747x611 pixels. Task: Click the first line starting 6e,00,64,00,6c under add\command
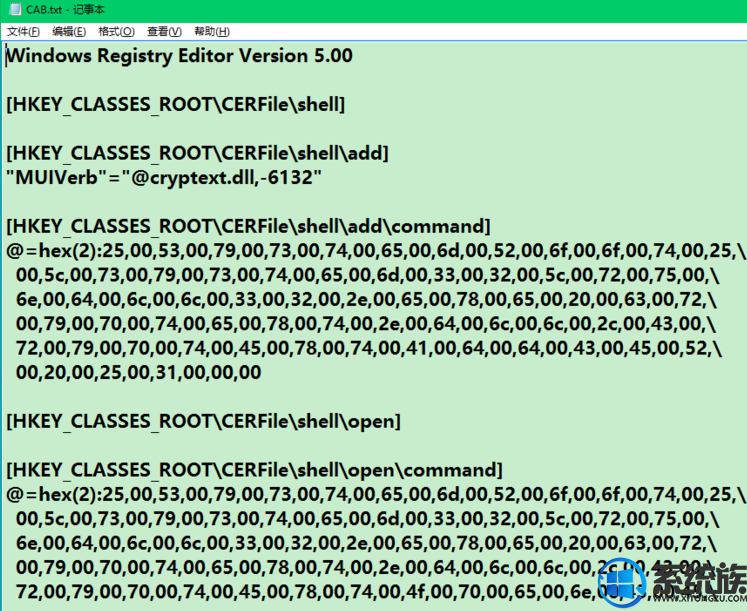click(366, 300)
